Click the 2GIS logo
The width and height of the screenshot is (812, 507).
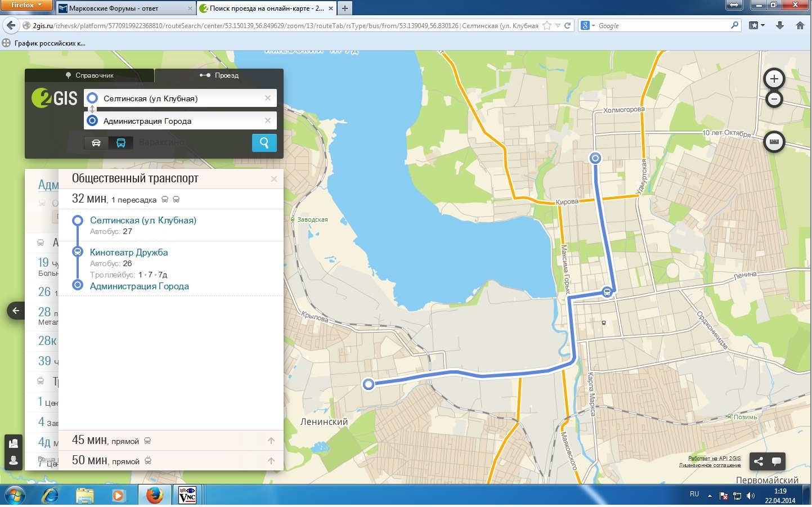click(x=55, y=98)
